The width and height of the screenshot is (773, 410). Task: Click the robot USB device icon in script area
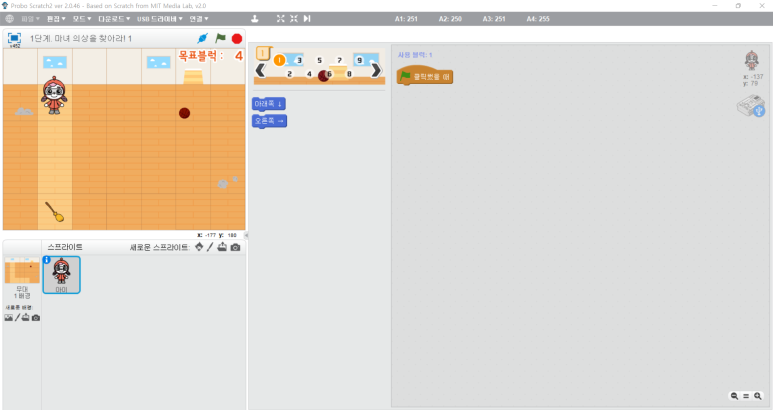(x=750, y=106)
